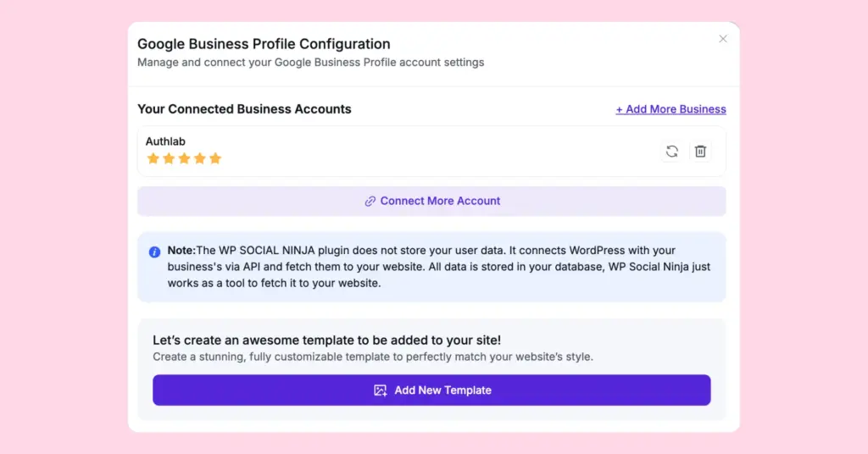Click the fourth star in Authlab's rating
Screen dimensions: 868x454
199,158
